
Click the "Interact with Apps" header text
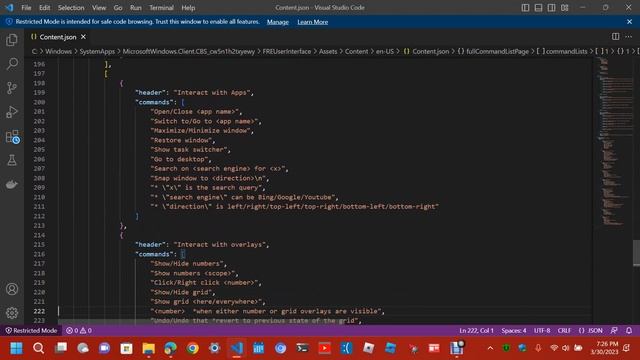211,93
